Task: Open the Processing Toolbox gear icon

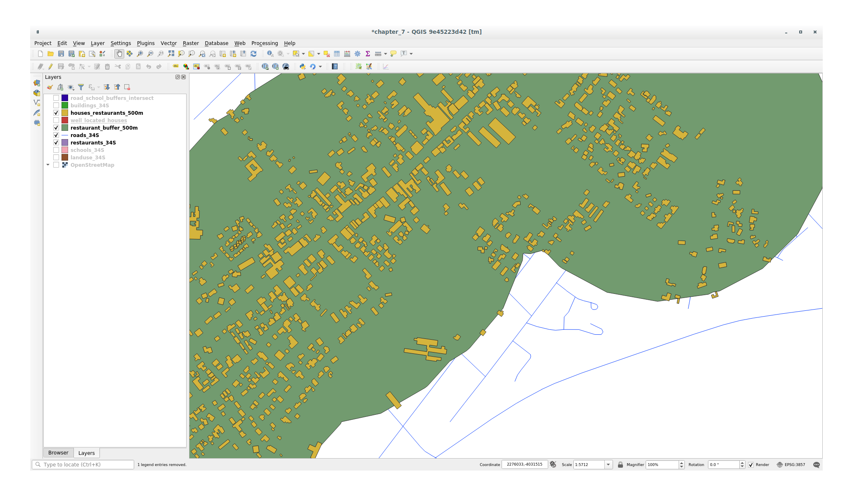Action: [x=357, y=54]
